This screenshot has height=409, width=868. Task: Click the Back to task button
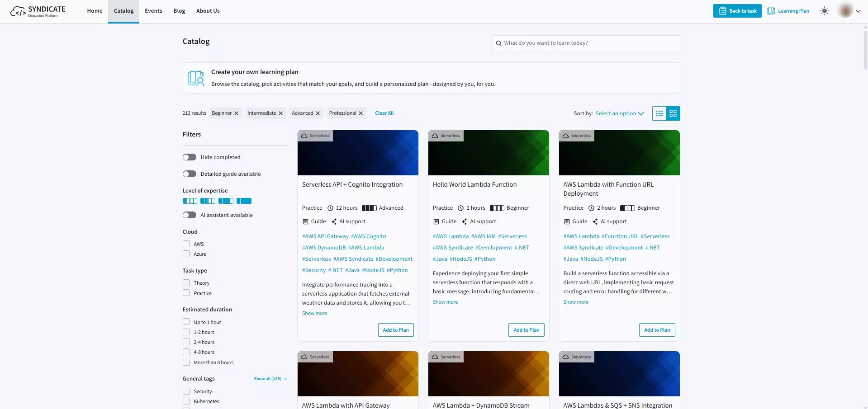pyautogui.click(x=737, y=11)
